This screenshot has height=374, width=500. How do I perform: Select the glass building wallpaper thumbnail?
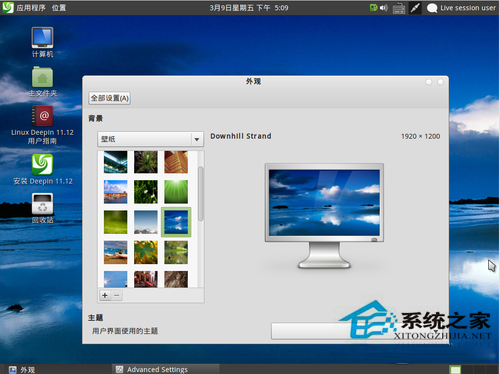115,162
